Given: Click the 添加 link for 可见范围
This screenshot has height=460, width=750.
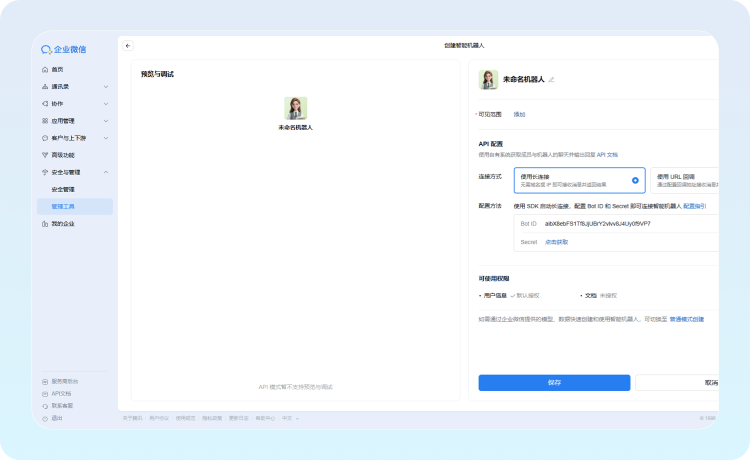Looking at the screenshot, I should (x=519, y=114).
